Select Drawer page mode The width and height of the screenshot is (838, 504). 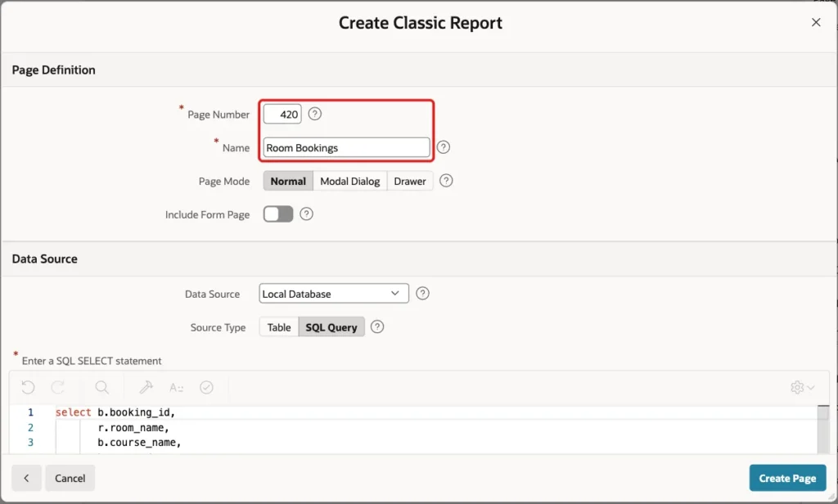410,181
